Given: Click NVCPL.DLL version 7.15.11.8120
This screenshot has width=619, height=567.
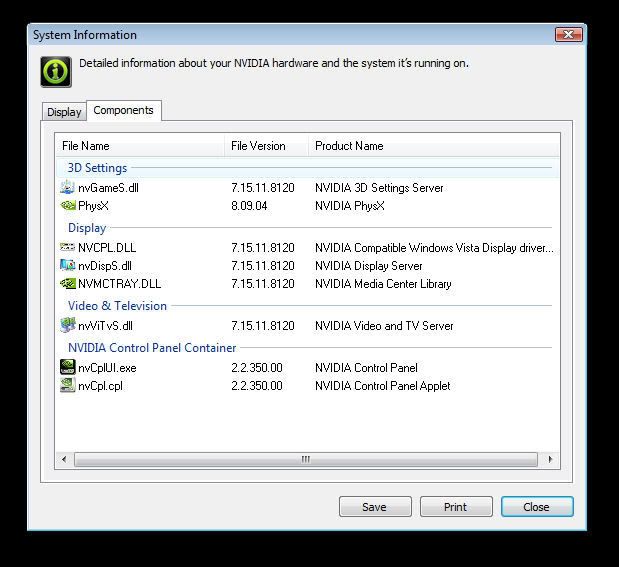Looking at the screenshot, I should (x=263, y=248).
